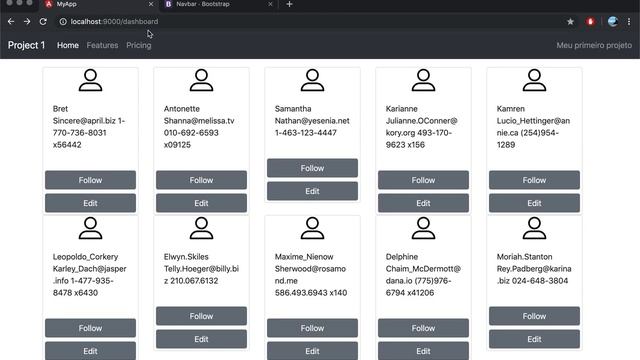Close the Navbar - Bootstrap tab
The width and height of the screenshot is (640, 360).
[270, 4]
